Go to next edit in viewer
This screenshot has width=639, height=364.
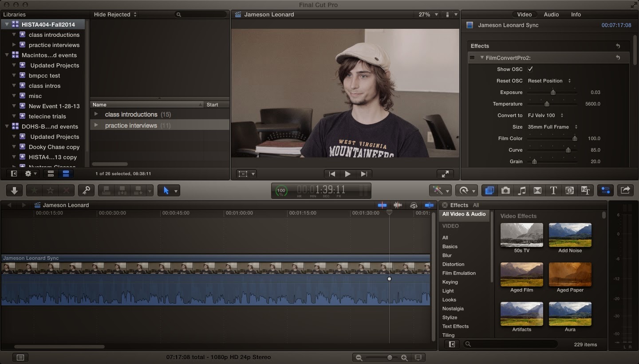[x=364, y=174]
